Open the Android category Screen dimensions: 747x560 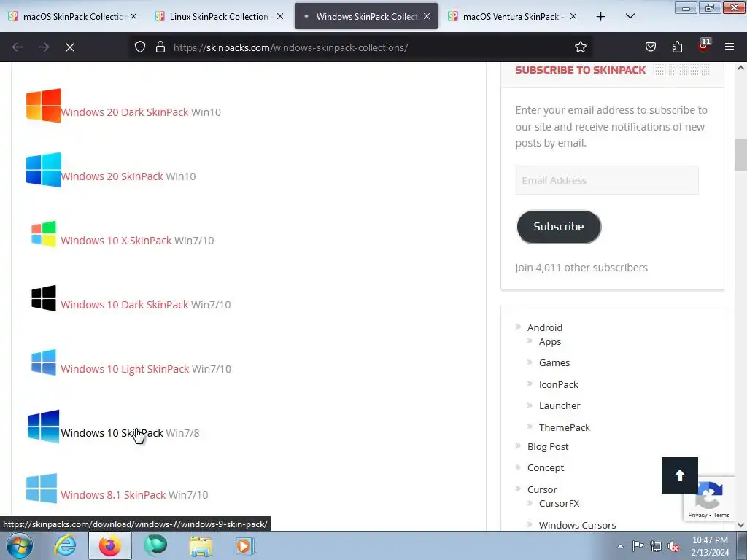(544, 327)
